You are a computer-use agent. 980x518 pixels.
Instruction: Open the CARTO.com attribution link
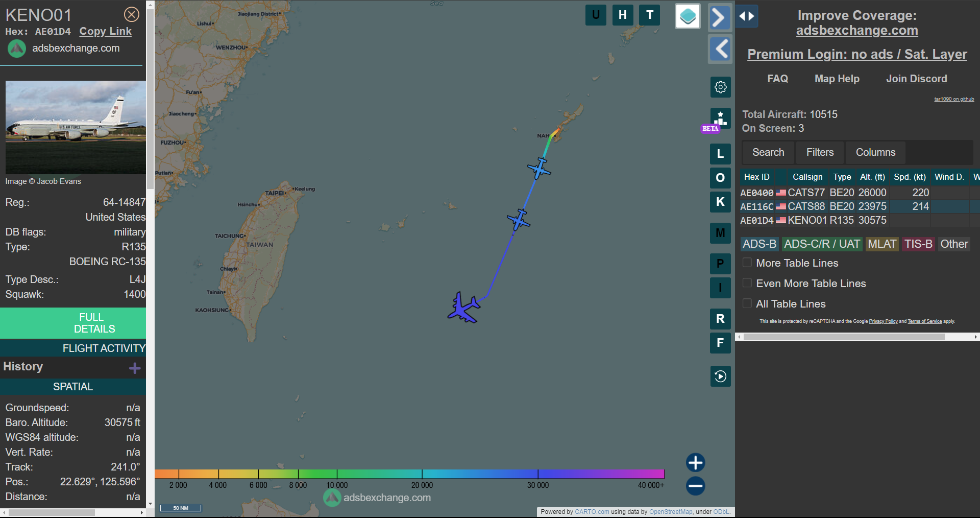592,512
